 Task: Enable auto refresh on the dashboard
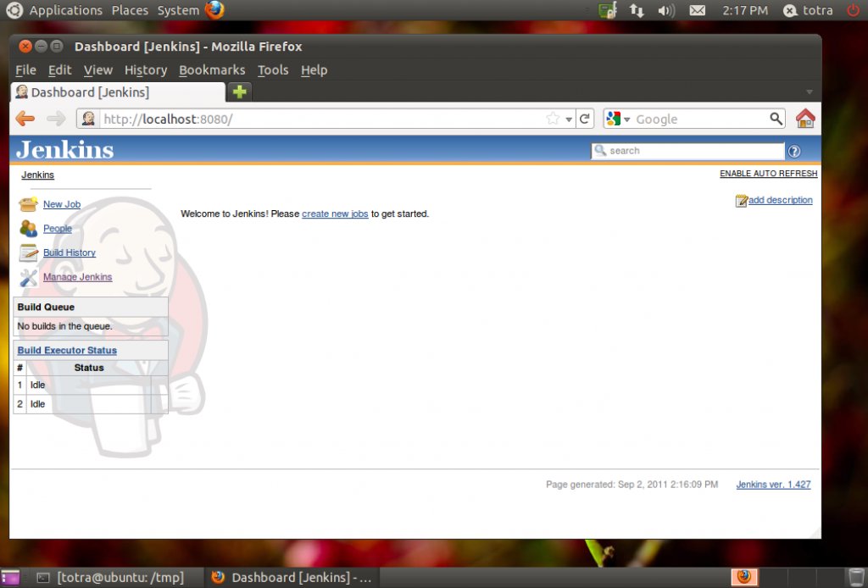click(x=768, y=174)
